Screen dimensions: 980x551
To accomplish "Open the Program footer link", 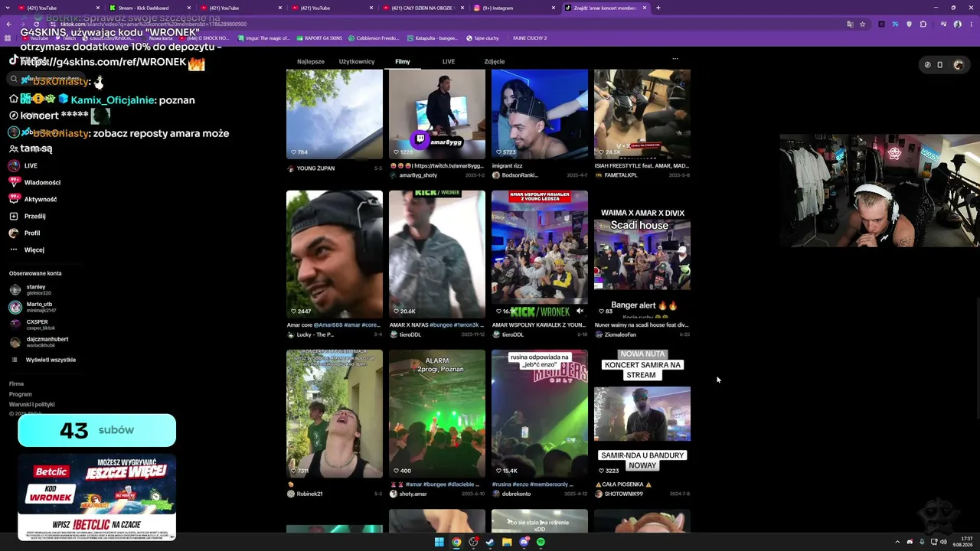I will point(21,394).
